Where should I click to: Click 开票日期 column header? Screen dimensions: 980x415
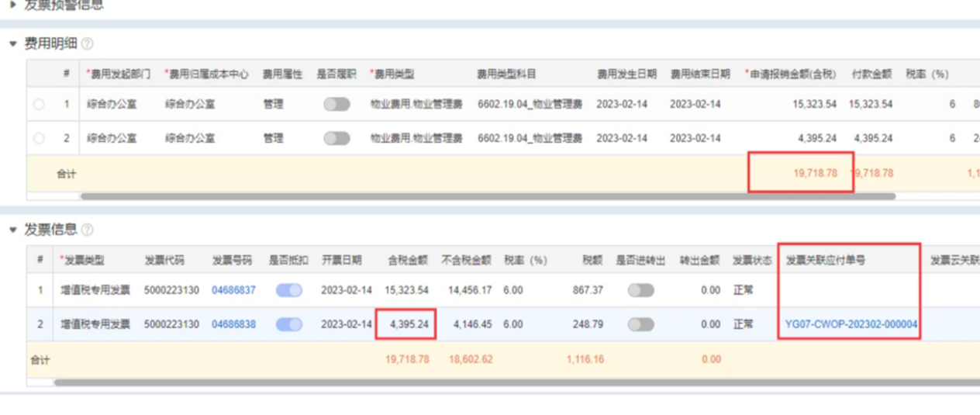point(341,260)
